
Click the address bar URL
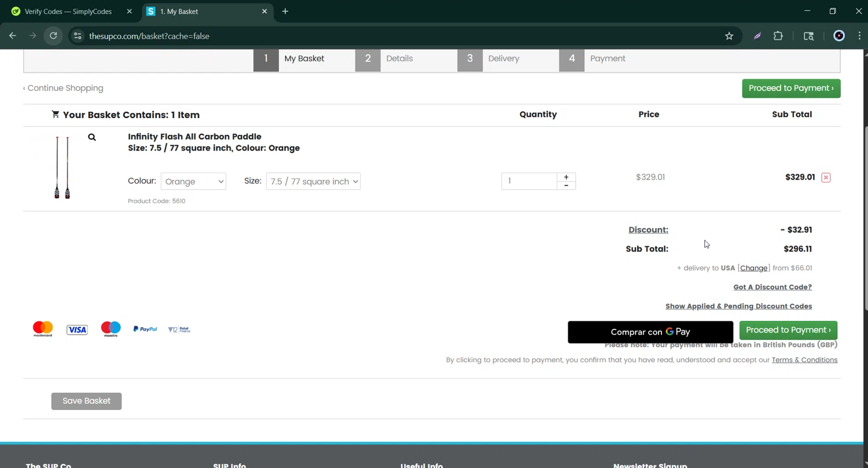(149, 36)
